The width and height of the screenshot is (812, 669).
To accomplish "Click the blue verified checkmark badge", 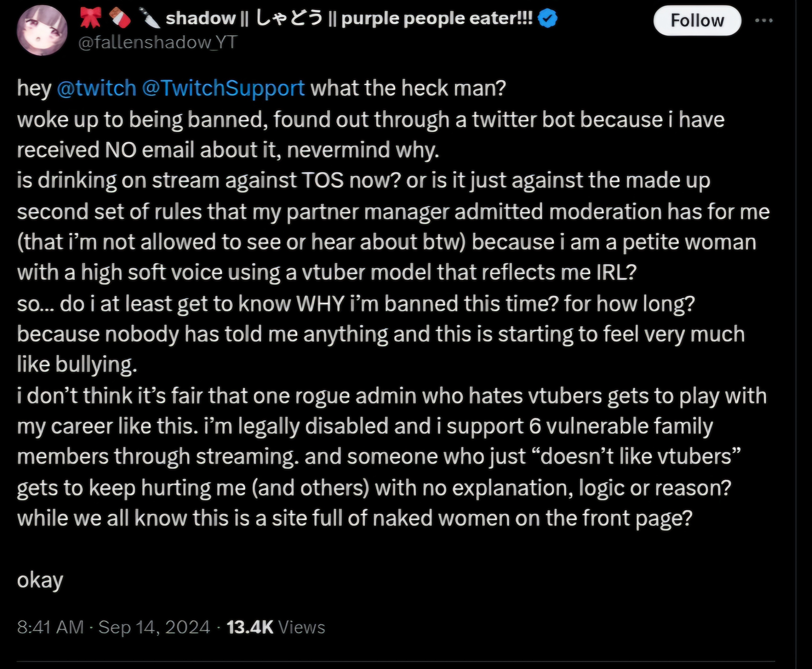I will (547, 18).
